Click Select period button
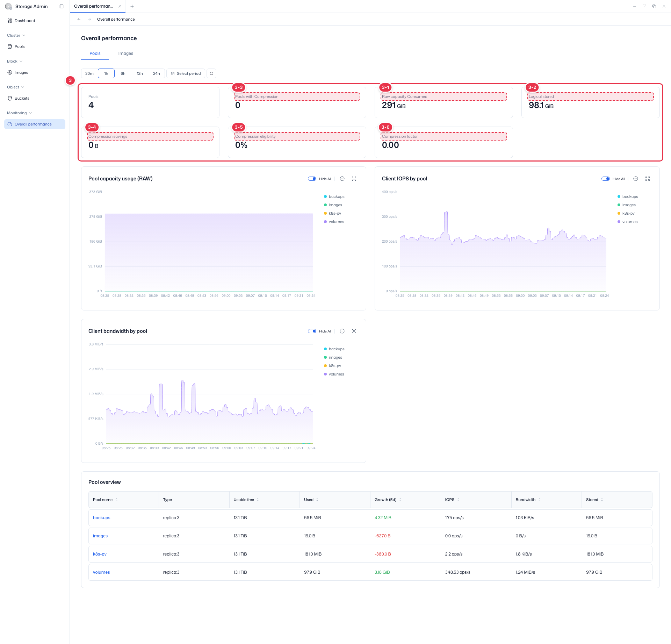671x644 pixels. coord(186,73)
